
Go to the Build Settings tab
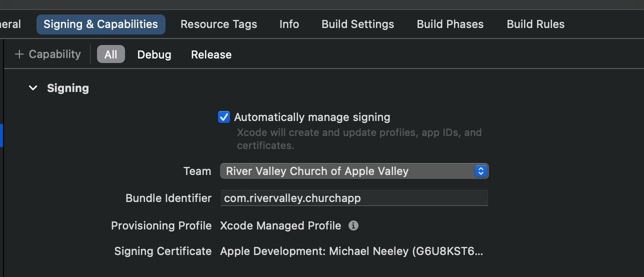pyautogui.click(x=357, y=24)
